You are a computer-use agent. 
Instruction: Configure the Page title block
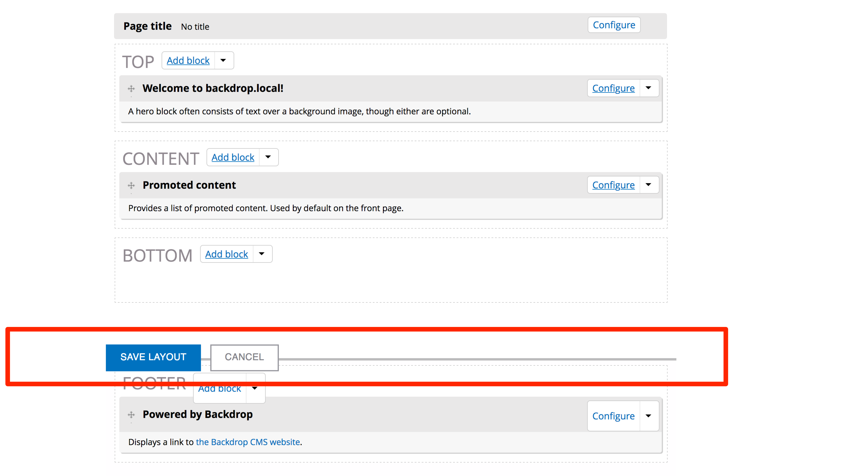tap(614, 25)
